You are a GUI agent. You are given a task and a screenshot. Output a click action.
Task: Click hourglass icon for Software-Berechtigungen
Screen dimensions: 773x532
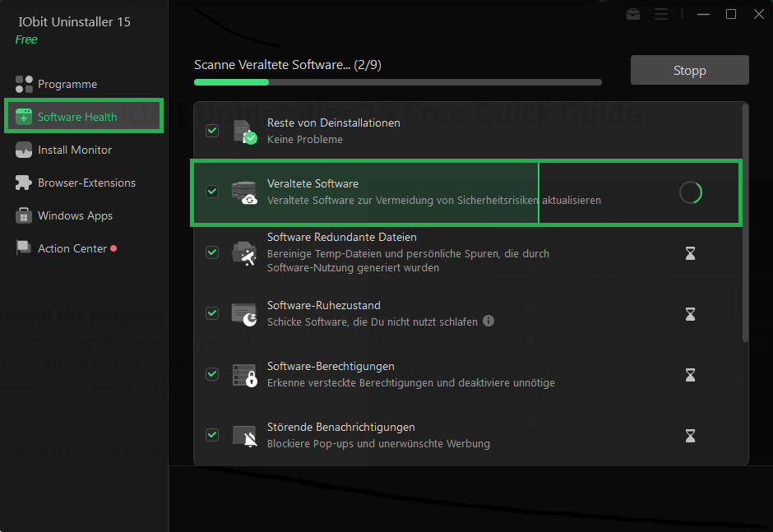pyautogui.click(x=690, y=375)
